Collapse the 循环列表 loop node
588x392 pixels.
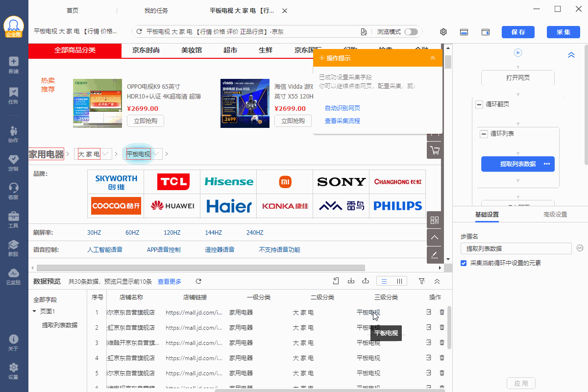[x=484, y=134]
